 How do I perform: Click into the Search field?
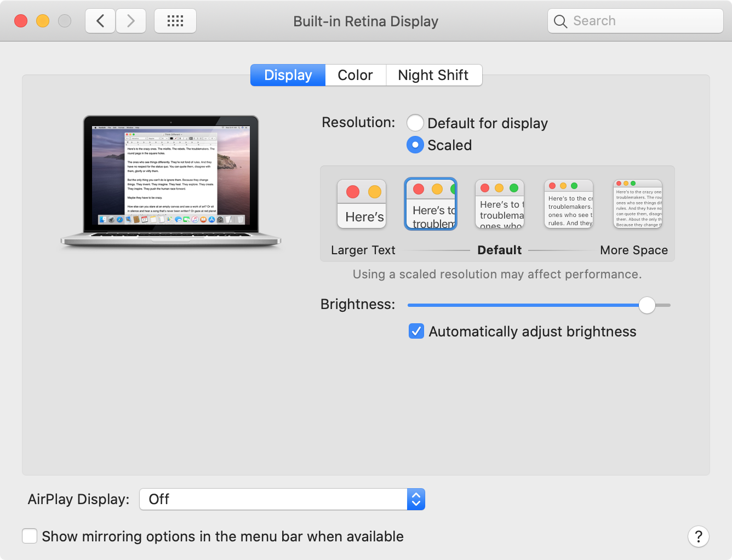(x=636, y=21)
